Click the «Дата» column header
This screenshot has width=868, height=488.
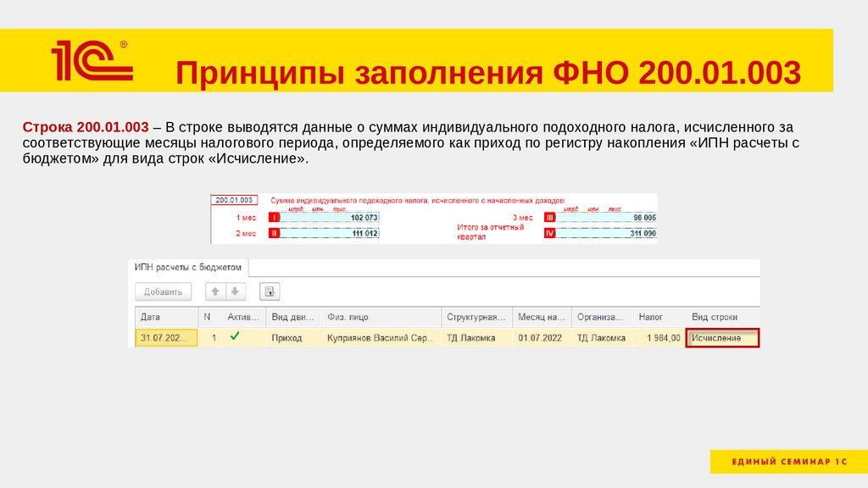[x=167, y=317]
